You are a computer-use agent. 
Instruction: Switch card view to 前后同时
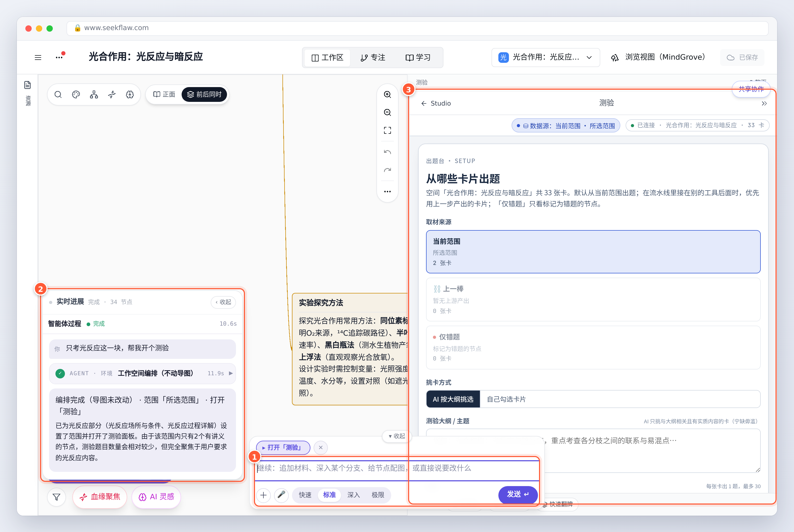click(204, 94)
